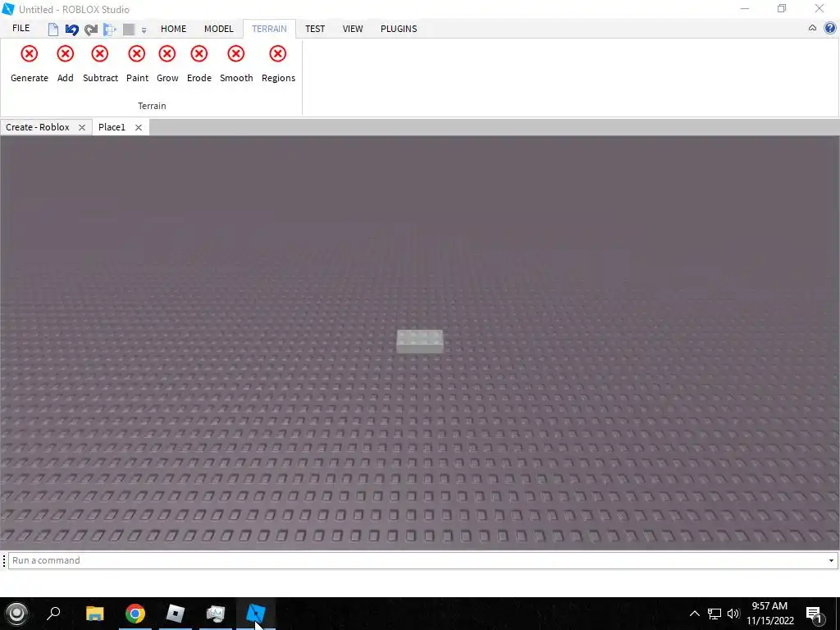Click the ROBLOX Studio logo in title bar
Viewport: 840px width, 630px height.
pyautogui.click(x=8, y=9)
